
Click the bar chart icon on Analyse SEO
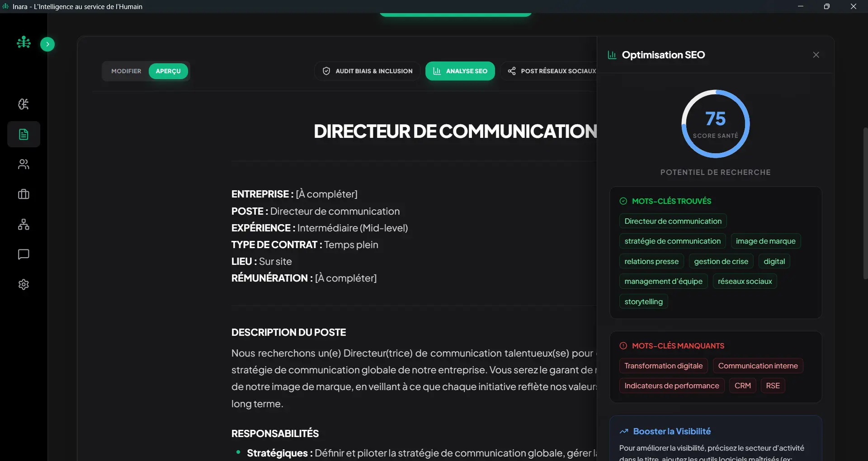[x=437, y=71]
